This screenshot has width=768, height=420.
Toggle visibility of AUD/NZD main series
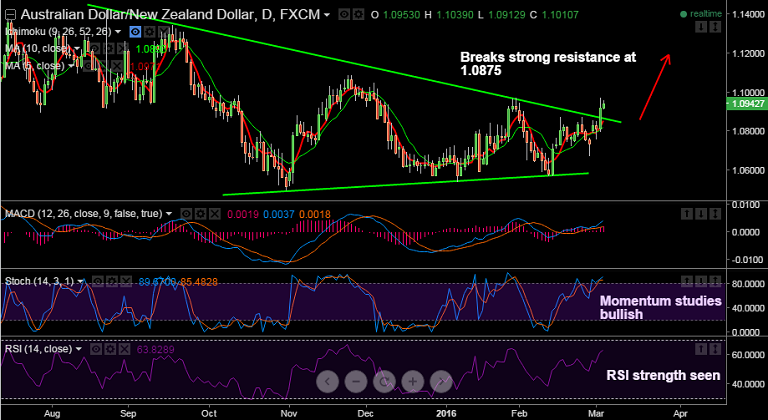point(345,15)
